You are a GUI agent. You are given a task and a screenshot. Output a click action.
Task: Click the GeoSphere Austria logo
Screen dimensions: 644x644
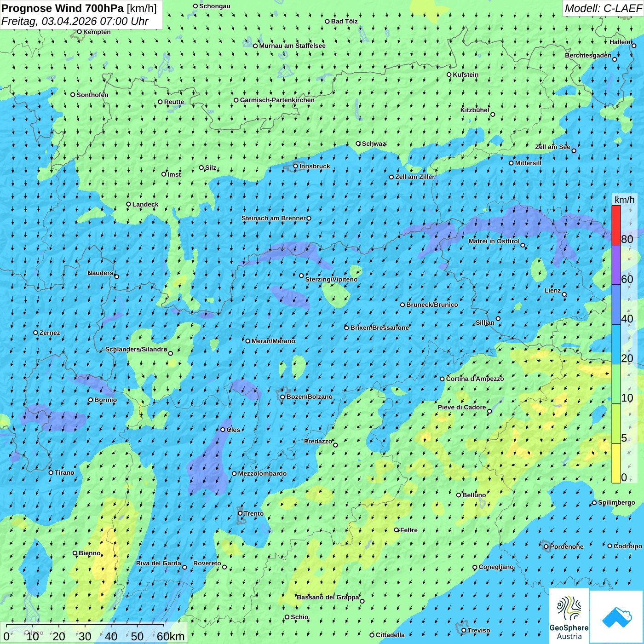pos(569,617)
